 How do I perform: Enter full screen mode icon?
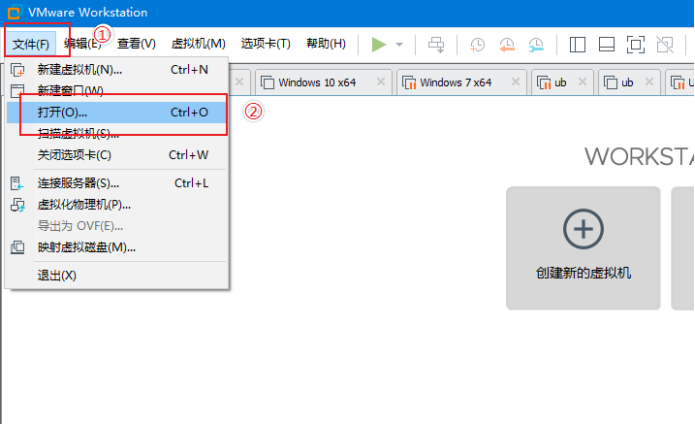pos(636,45)
